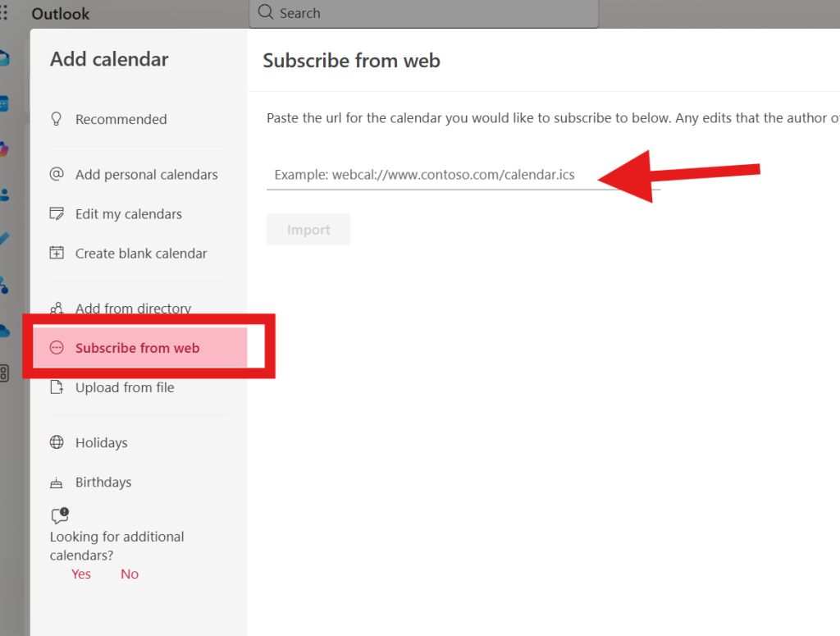This screenshot has height=636, width=840.
Task: Click the Create blank calendar plus icon
Action: (57, 253)
